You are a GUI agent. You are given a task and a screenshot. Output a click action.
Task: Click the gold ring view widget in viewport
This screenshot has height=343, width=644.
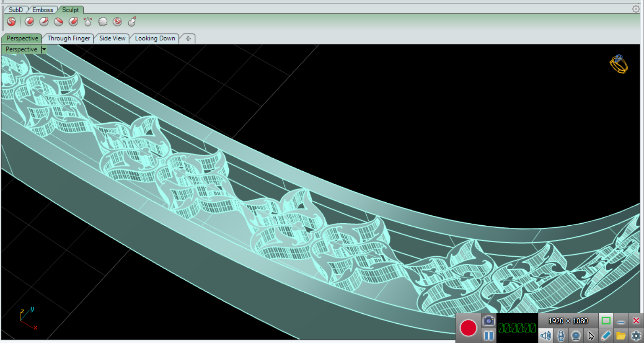(618, 64)
